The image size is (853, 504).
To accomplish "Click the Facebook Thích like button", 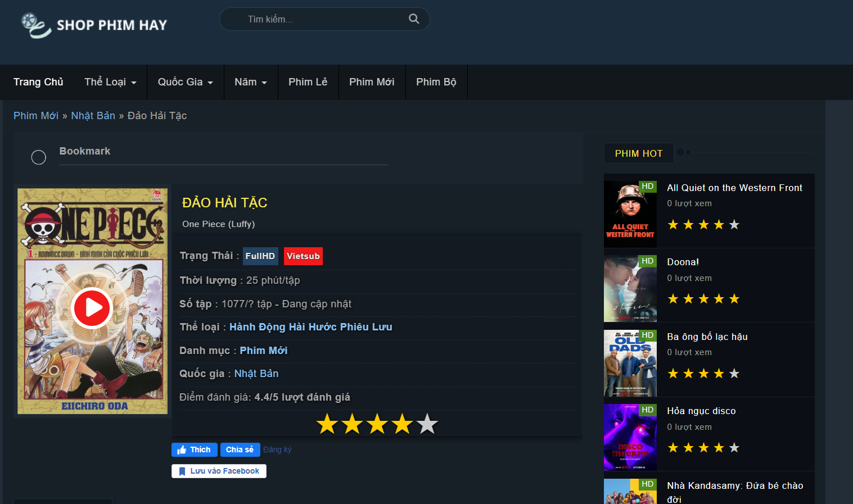I will (195, 449).
